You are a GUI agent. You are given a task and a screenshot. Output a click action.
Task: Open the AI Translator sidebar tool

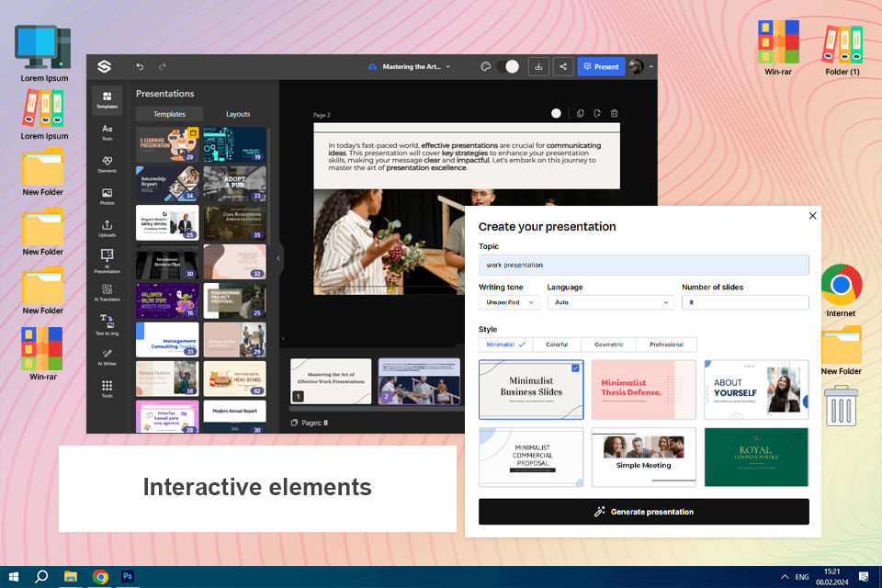tap(107, 292)
